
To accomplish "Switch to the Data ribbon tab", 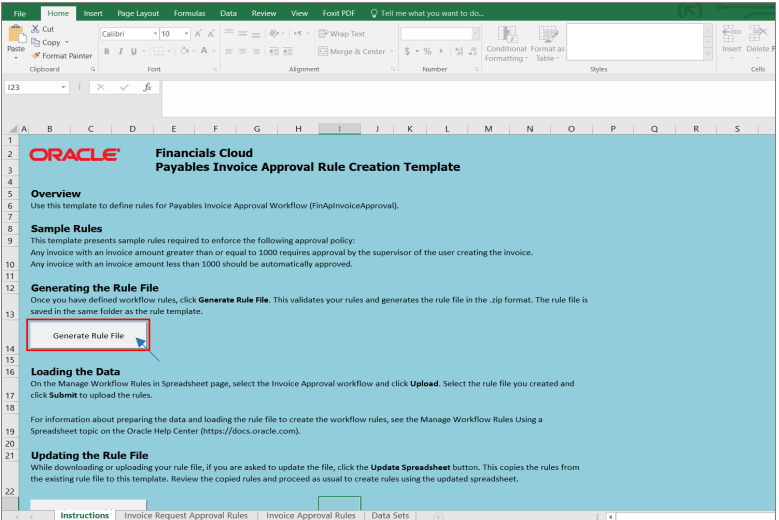I will click(228, 13).
